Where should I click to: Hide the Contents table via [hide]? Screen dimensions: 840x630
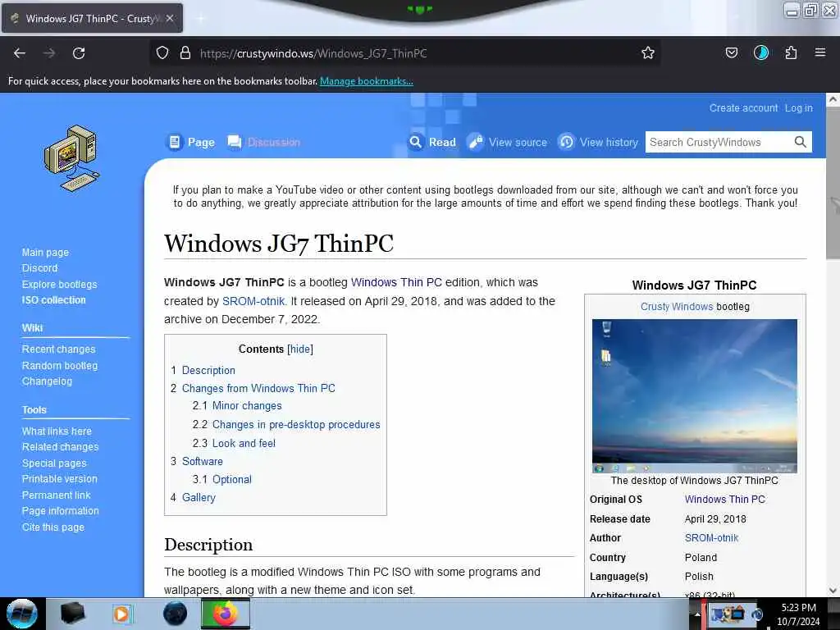coord(300,349)
